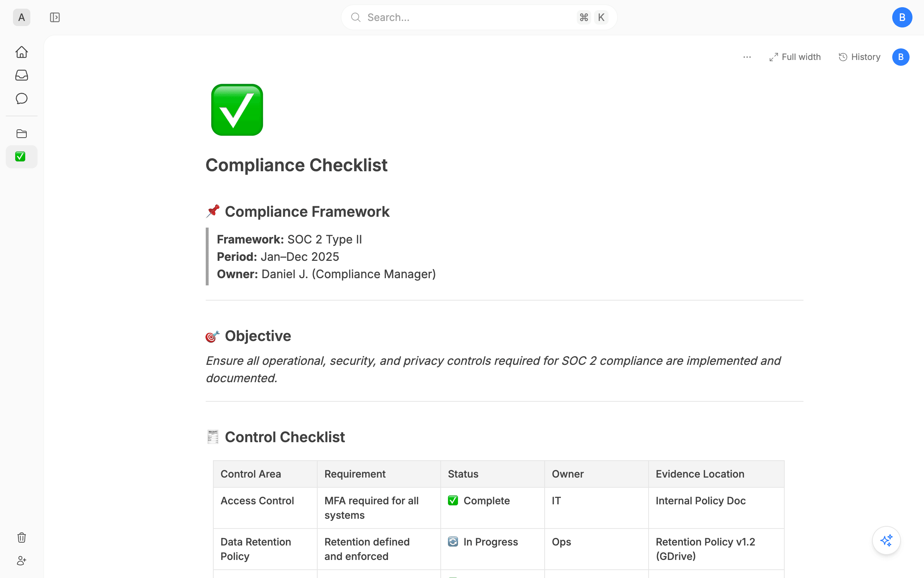Click the invite member icon
This screenshot has width=924, height=578.
[21, 561]
